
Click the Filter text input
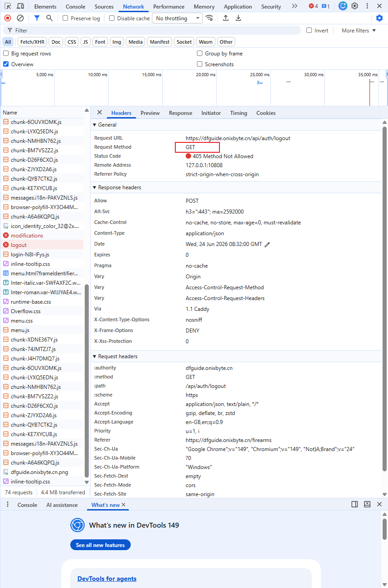(x=152, y=30)
